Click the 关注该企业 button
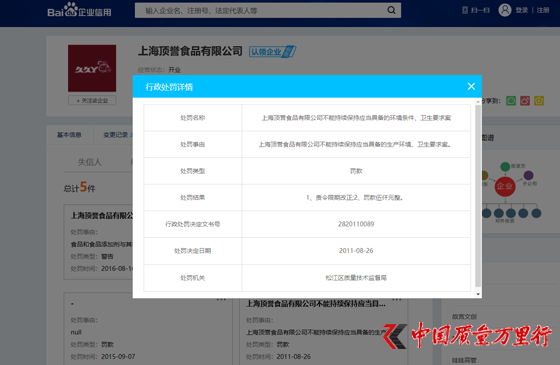The image size is (560, 365). click(92, 101)
